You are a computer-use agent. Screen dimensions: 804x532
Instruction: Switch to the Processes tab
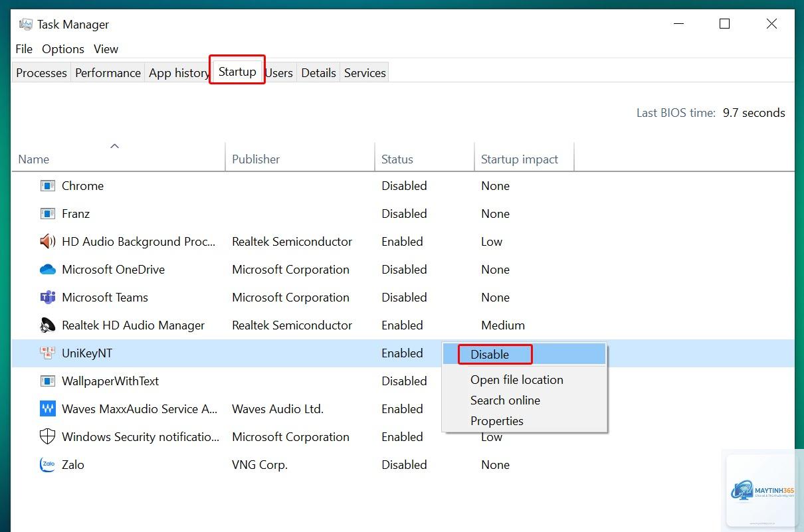pyautogui.click(x=41, y=73)
